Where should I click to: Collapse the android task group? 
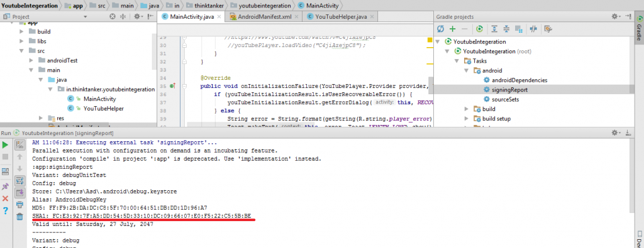[466, 70]
